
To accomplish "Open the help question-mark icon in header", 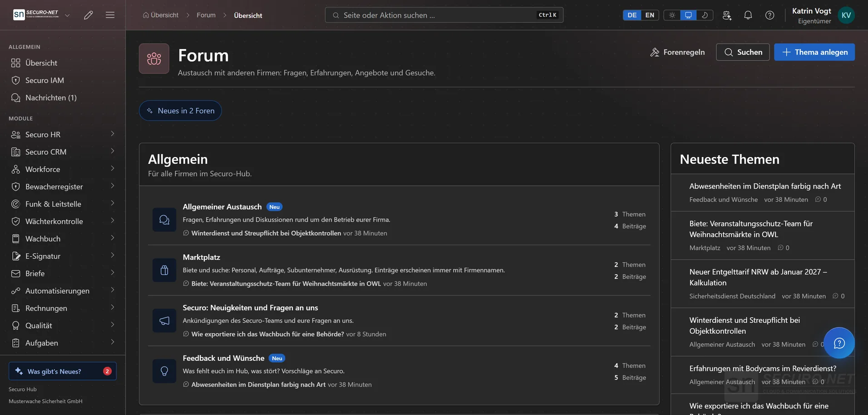I will tap(770, 15).
